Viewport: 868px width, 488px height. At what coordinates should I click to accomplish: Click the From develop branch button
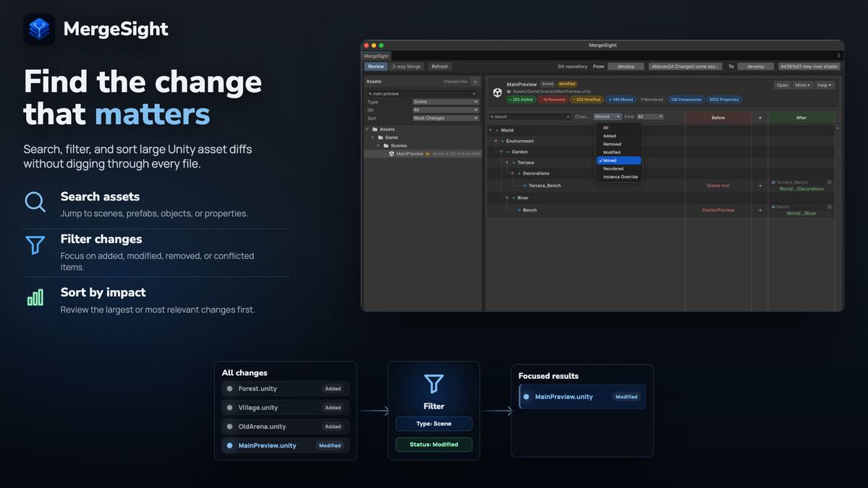[x=626, y=67]
